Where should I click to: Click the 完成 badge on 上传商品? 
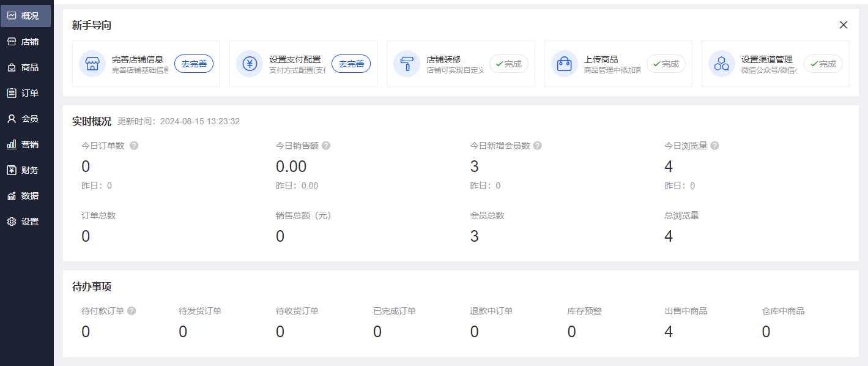pyautogui.click(x=666, y=63)
